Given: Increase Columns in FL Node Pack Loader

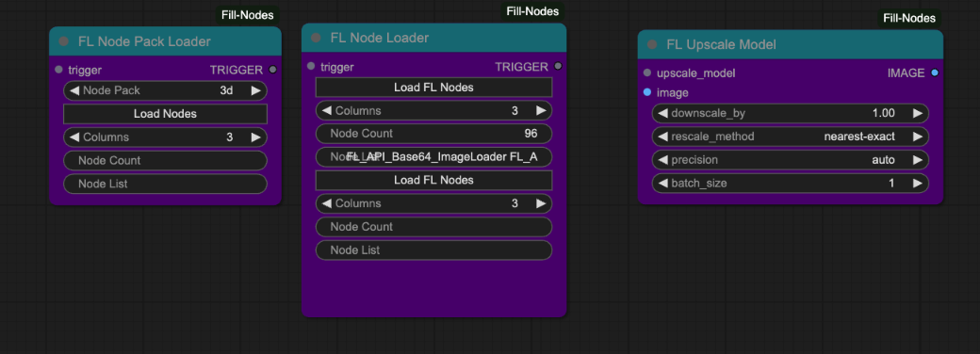Looking at the screenshot, I should (255, 137).
